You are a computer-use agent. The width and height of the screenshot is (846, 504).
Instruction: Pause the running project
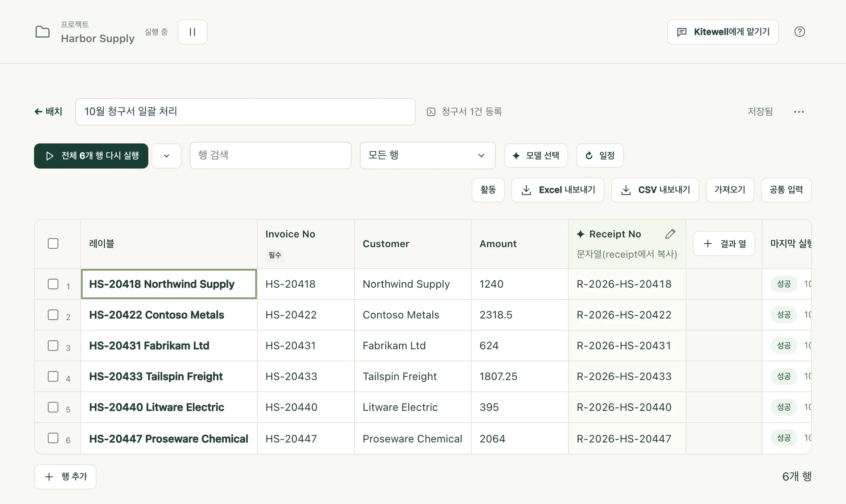pyautogui.click(x=192, y=32)
